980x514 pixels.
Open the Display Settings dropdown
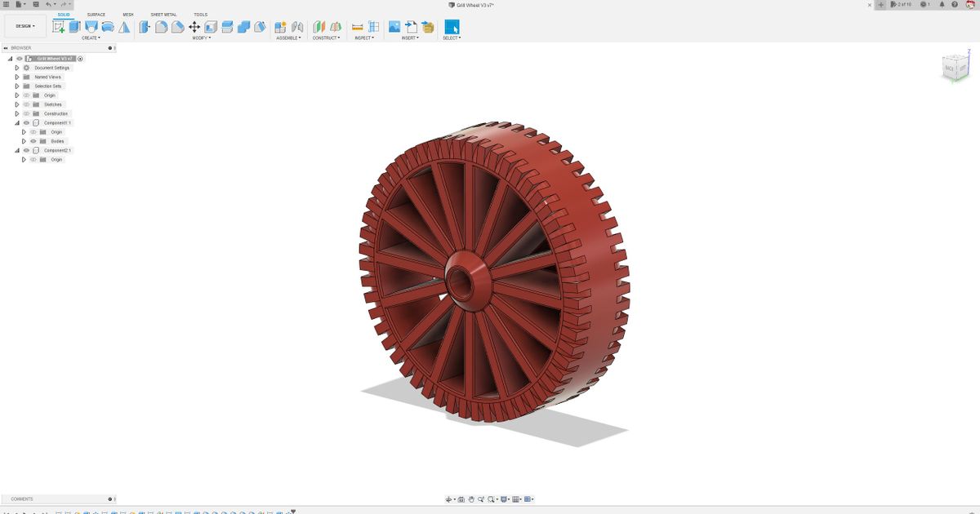coord(504,499)
